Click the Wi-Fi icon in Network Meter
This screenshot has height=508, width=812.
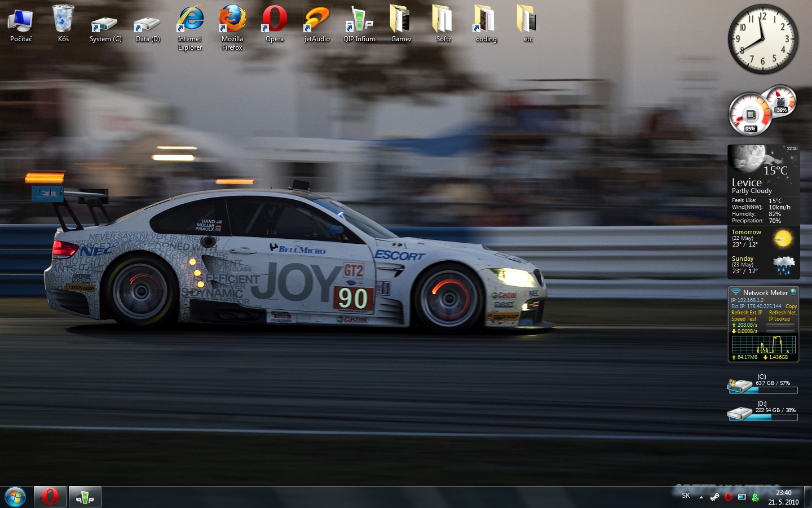pos(736,292)
